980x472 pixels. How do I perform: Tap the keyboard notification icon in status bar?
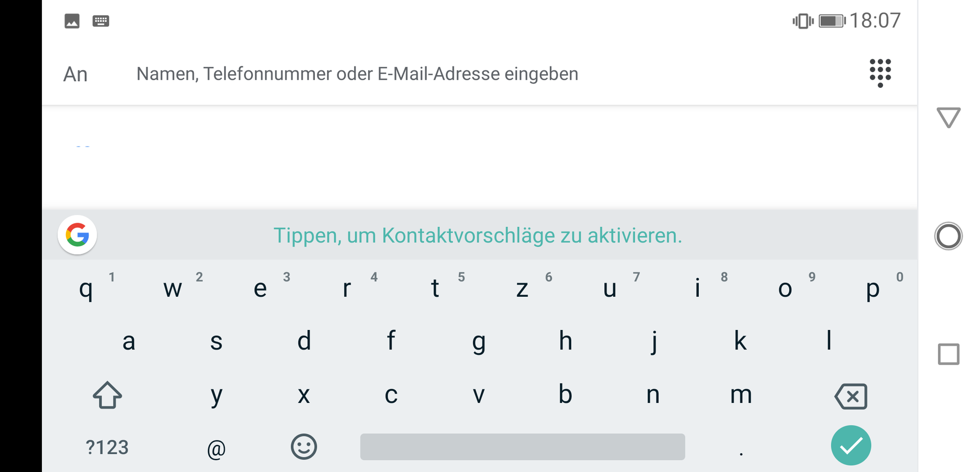pyautogui.click(x=101, y=21)
